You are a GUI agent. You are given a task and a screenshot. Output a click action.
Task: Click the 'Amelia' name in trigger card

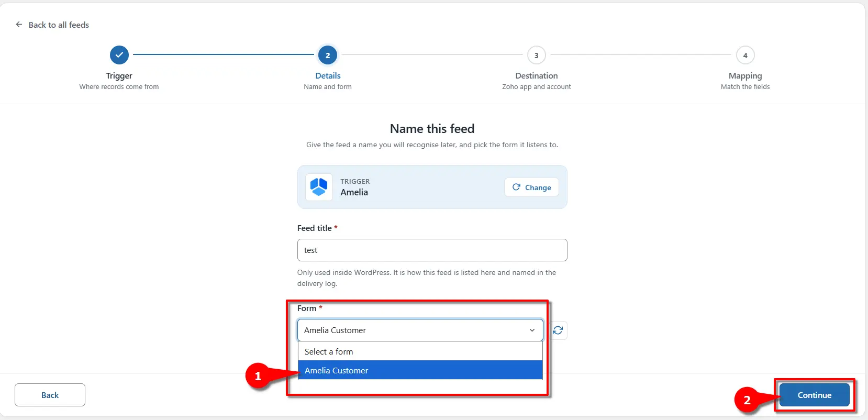pos(354,192)
